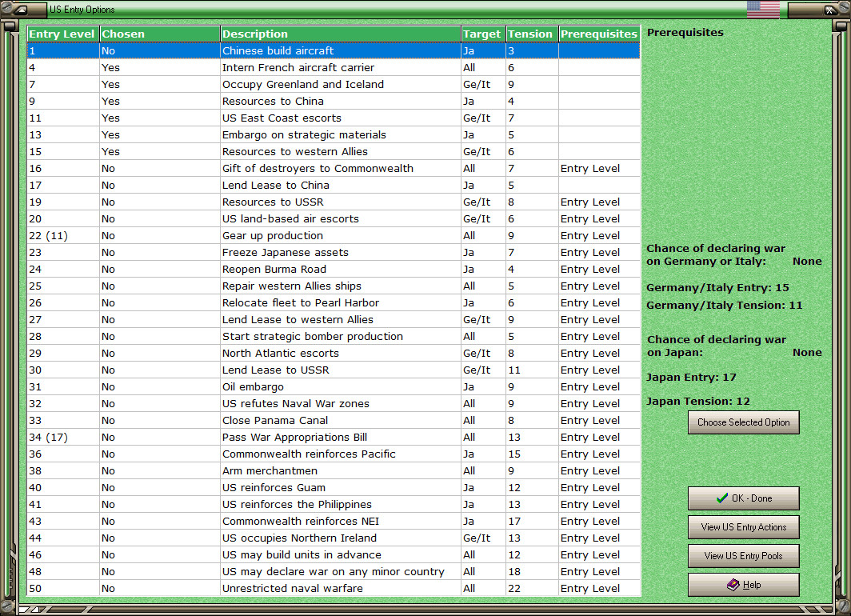
Task: Click entry level cell 34 (17)
Action: tap(63, 438)
